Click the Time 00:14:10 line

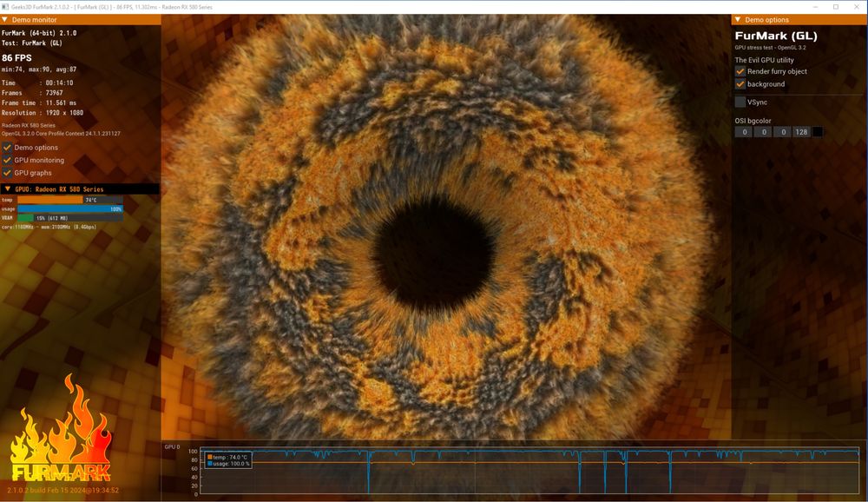tap(37, 83)
